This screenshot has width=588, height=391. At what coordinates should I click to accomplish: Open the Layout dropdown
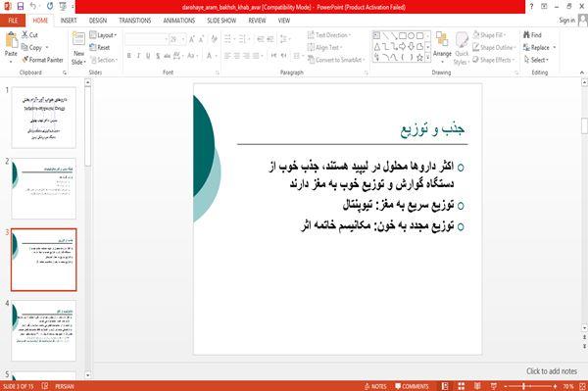[x=103, y=35]
